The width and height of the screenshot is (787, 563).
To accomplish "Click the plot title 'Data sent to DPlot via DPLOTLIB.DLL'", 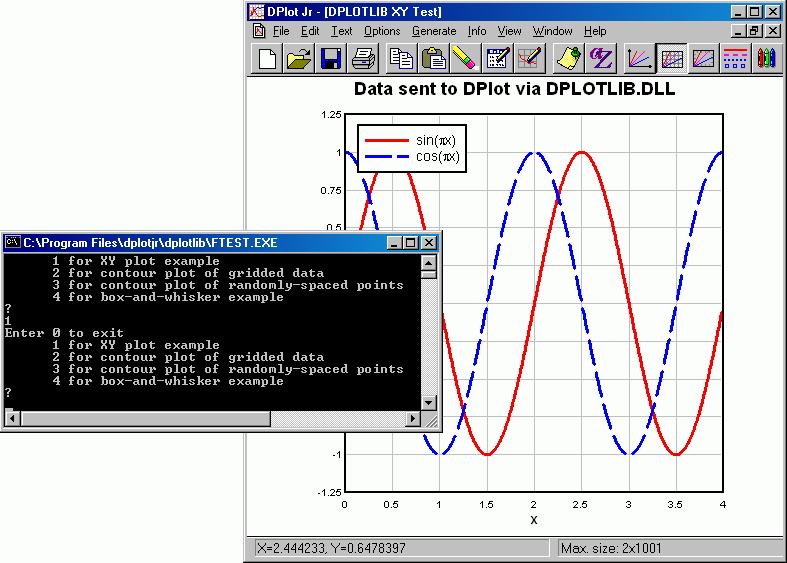I will point(514,89).
